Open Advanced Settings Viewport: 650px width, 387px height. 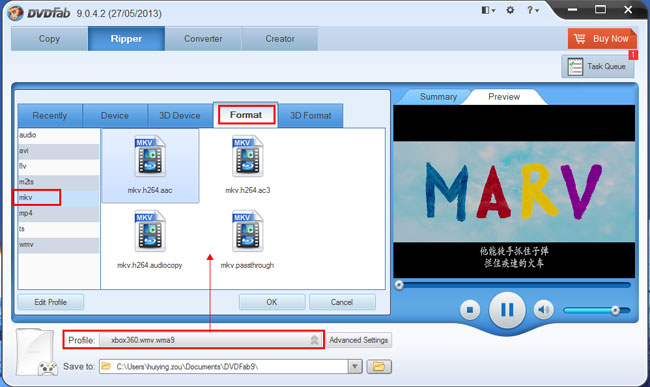tap(359, 340)
